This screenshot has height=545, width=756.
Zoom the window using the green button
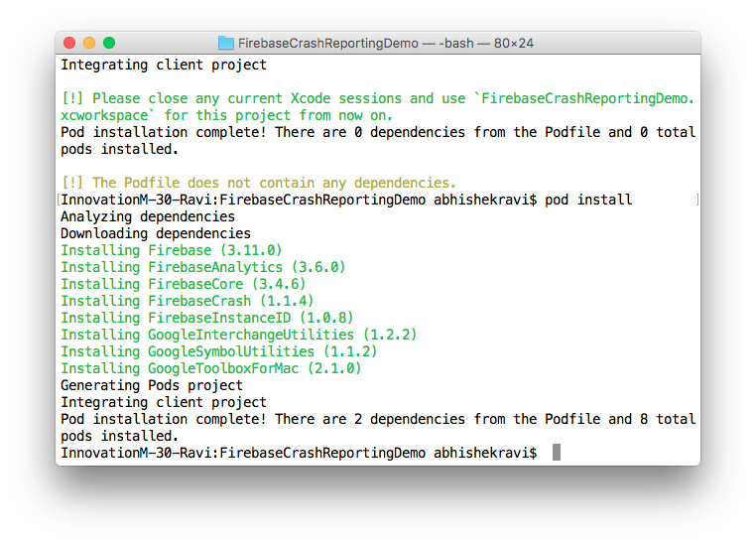click(109, 43)
